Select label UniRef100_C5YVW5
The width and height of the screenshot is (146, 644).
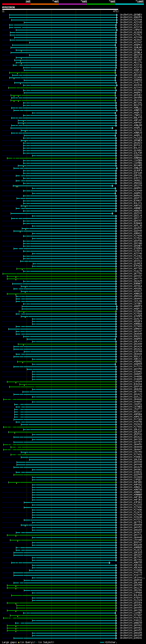click(131, 540)
